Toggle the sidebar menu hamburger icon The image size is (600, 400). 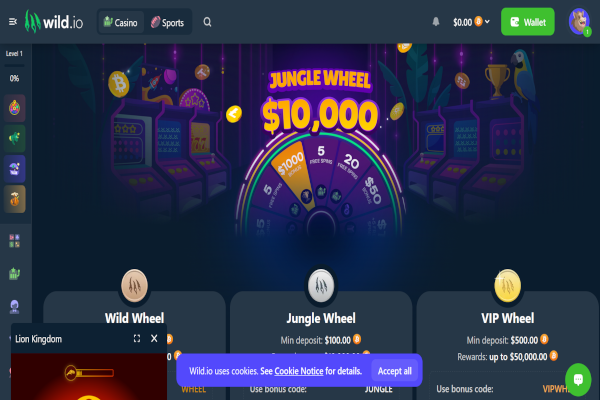pos(13,22)
